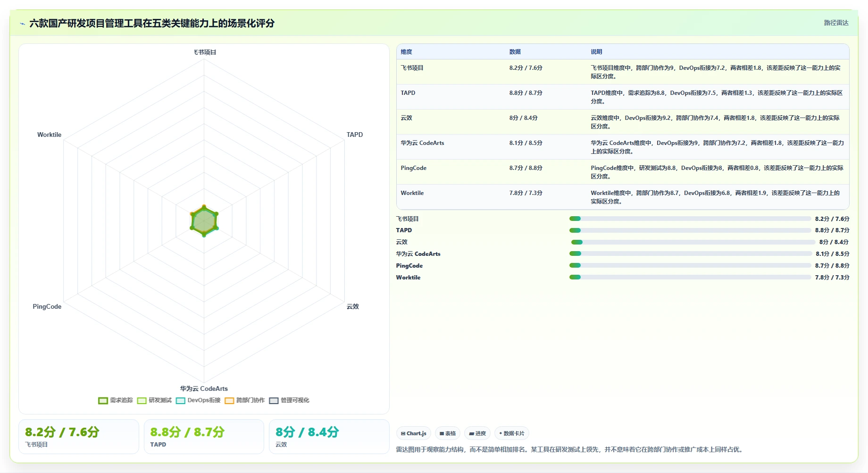Click the PingCode axis label on the radar chart
Viewport: 868px width, 473px height.
(47, 306)
